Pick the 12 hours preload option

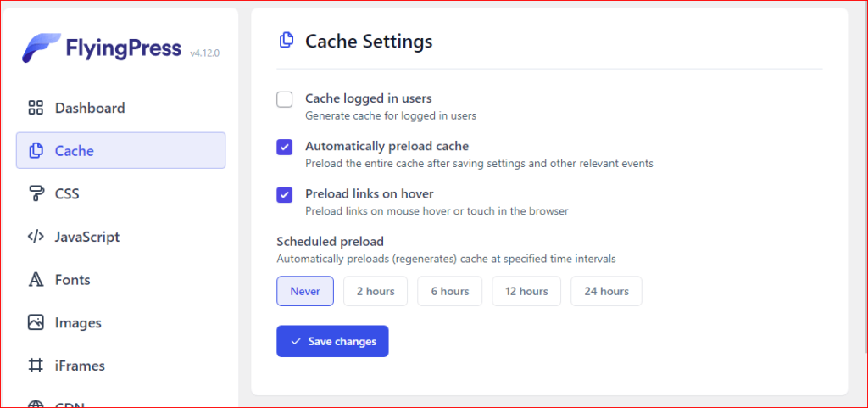pos(526,291)
